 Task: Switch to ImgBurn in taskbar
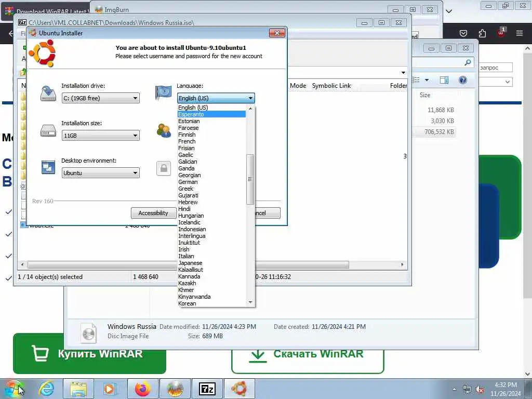pos(175,389)
